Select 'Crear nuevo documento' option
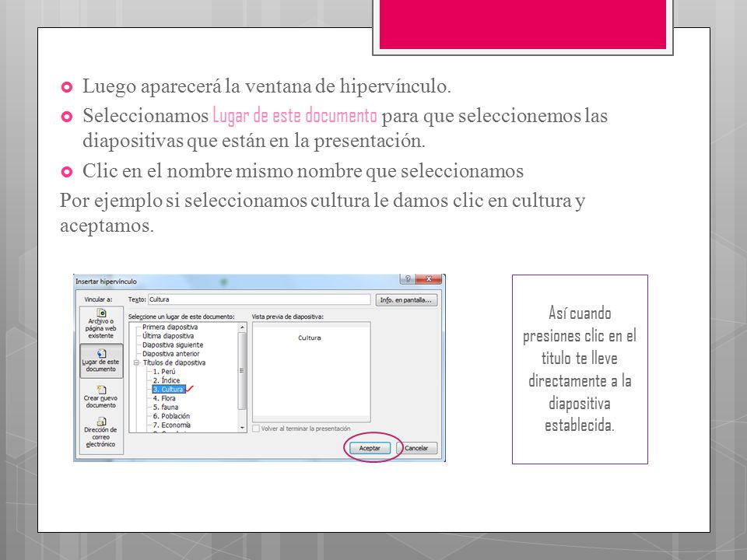This screenshot has width=747, height=560. 101,397
